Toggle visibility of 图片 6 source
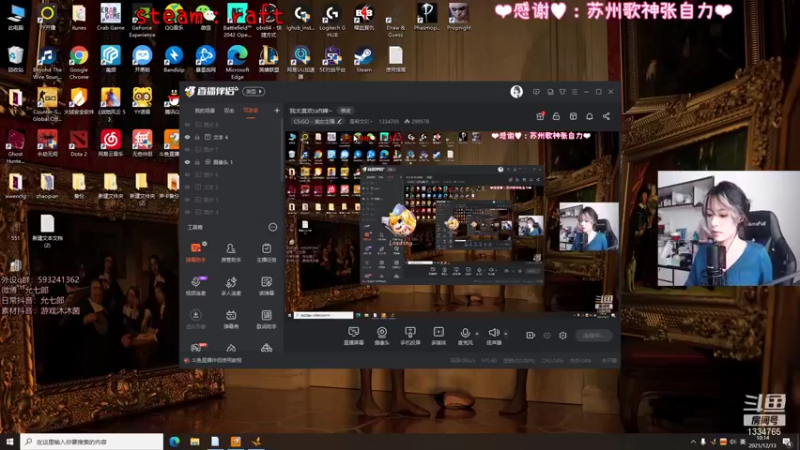 (x=187, y=174)
